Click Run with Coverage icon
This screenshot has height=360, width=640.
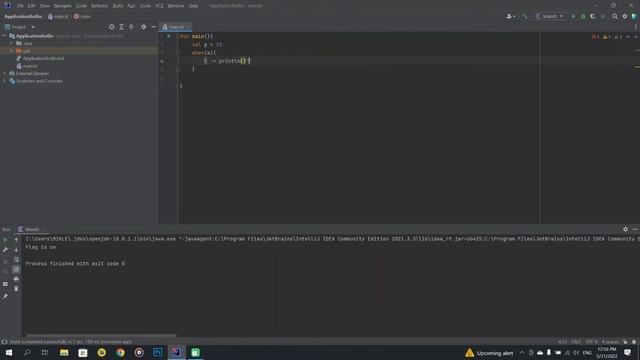point(593,16)
